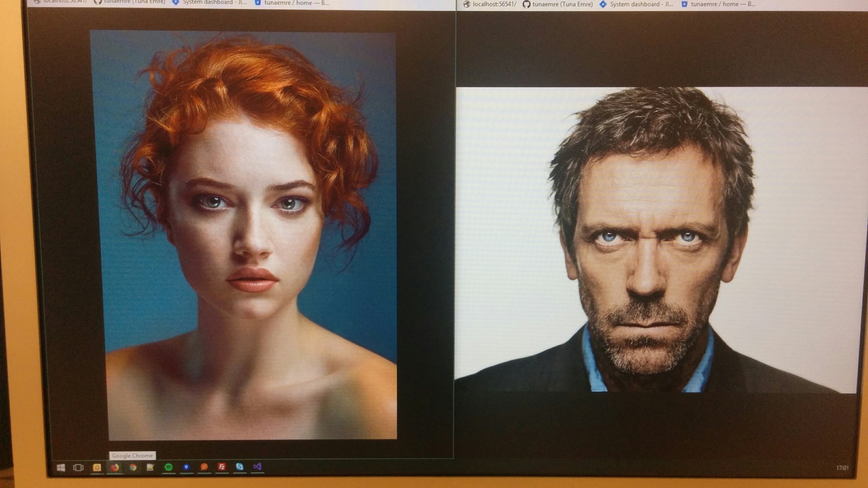Open FileZilla from the taskbar
The width and height of the screenshot is (868, 488).
(x=222, y=468)
